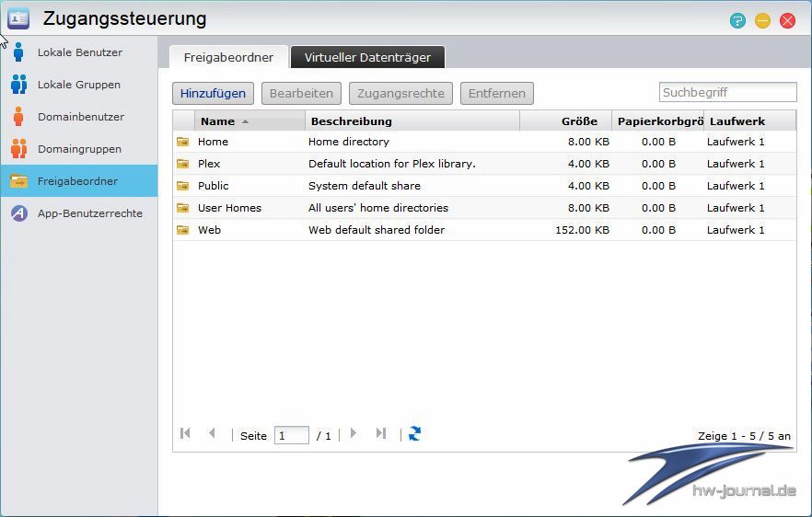Click the Home folder icon
This screenshot has height=517, width=812.
point(183,142)
